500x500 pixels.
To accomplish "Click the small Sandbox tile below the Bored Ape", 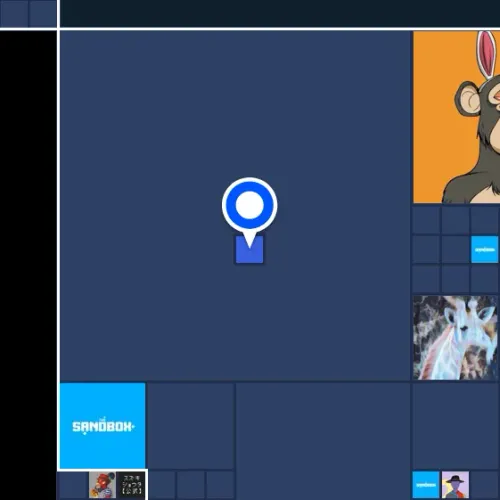I will click(x=485, y=250).
